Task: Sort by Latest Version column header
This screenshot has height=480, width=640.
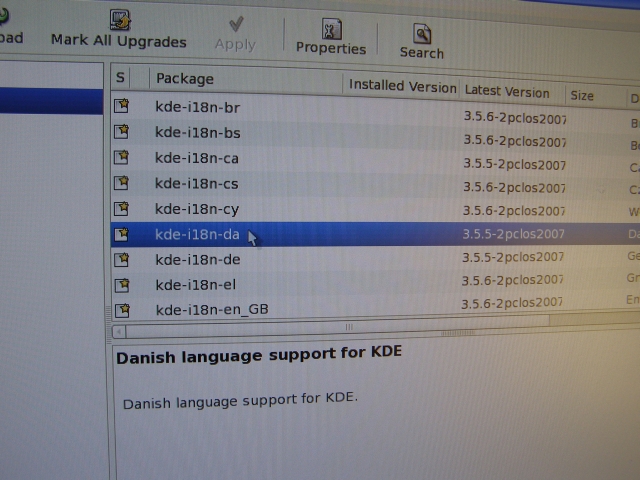Action: tap(513, 92)
